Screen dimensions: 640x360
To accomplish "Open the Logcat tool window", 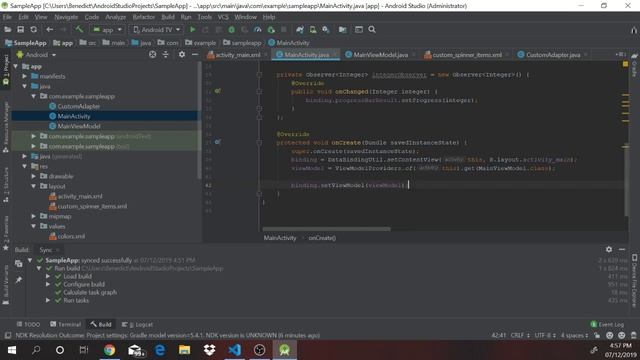I will coord(138,324).
